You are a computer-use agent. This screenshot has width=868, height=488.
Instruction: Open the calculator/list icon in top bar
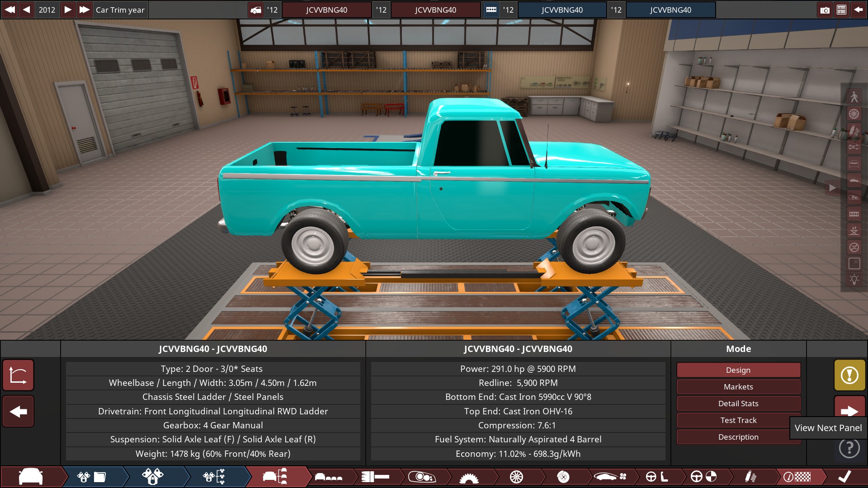(x=841, y=10)
